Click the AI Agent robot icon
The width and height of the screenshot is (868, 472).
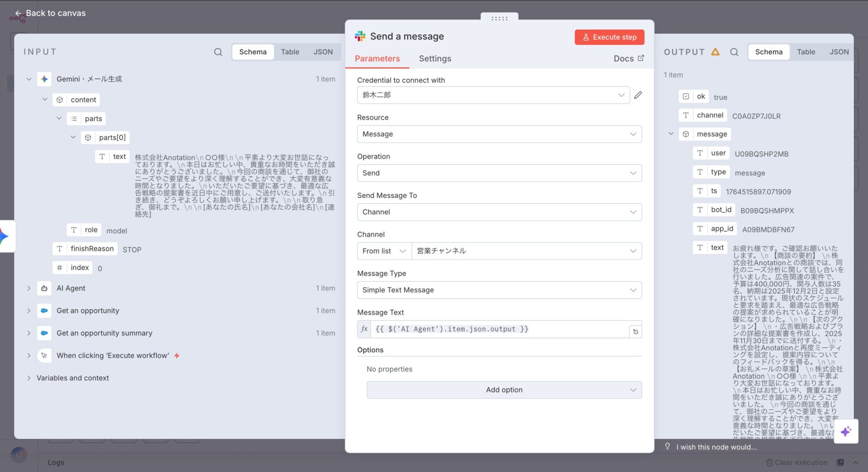(44, 288)
